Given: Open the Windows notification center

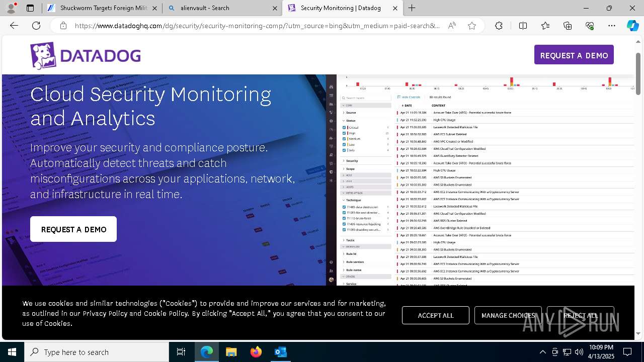Looking at the screenshot, I should [627, 352].
